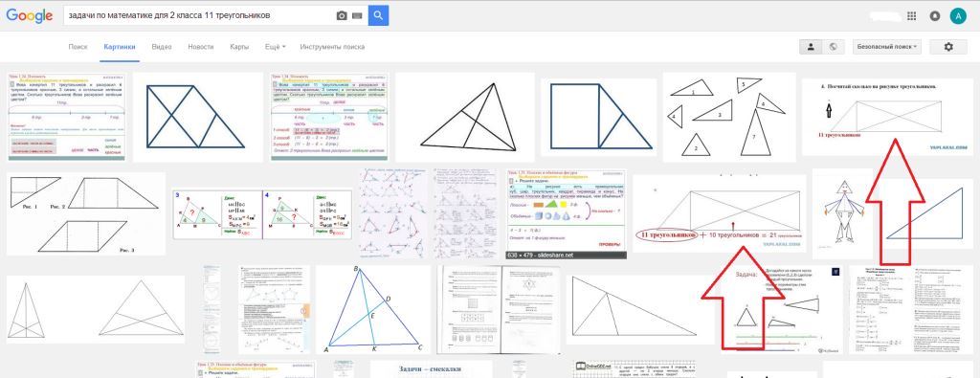Switch to the Поиск tab
980x378 pixels.
78,47
